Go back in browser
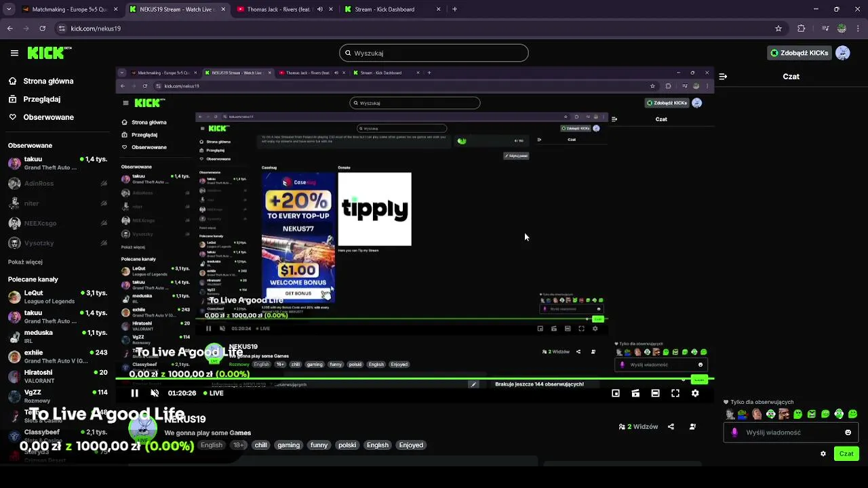The height and width of the screenshot is (488, 868). [9, 28]
